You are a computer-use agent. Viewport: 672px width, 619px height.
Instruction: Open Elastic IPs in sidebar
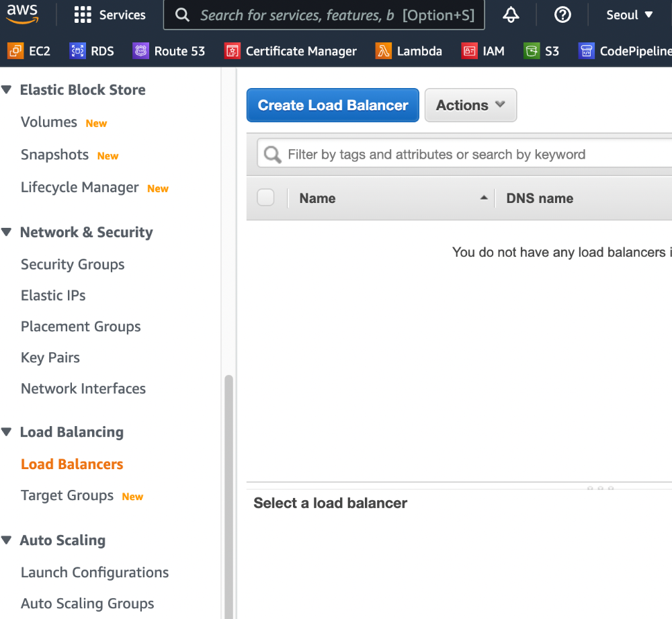[53, 295]
